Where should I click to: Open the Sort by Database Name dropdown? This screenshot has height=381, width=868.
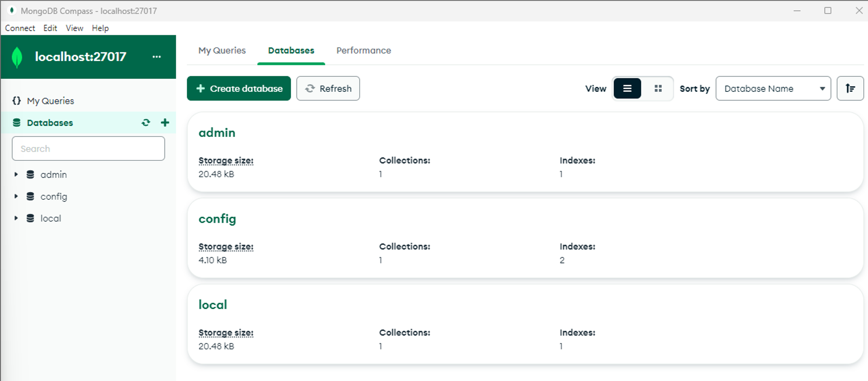coord(773,88)
